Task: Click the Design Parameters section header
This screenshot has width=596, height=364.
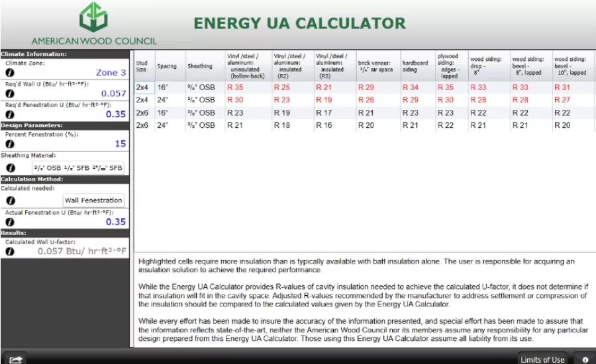Action: pos(65,125)
